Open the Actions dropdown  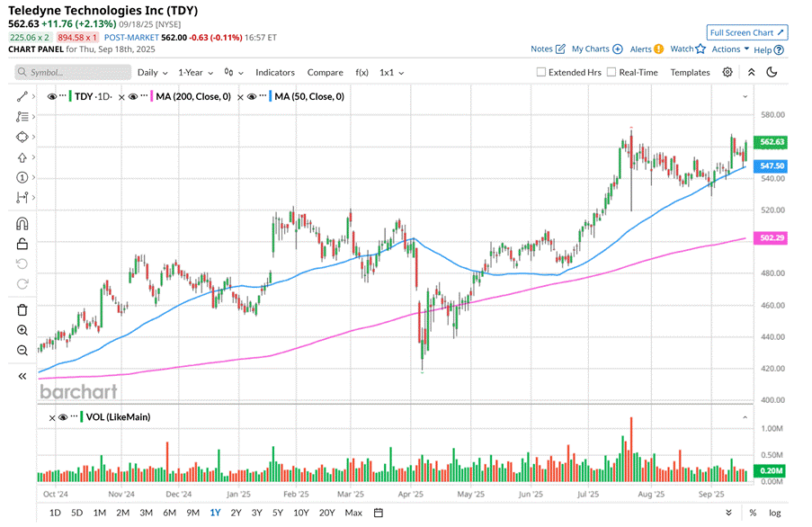tap(730, 49)
